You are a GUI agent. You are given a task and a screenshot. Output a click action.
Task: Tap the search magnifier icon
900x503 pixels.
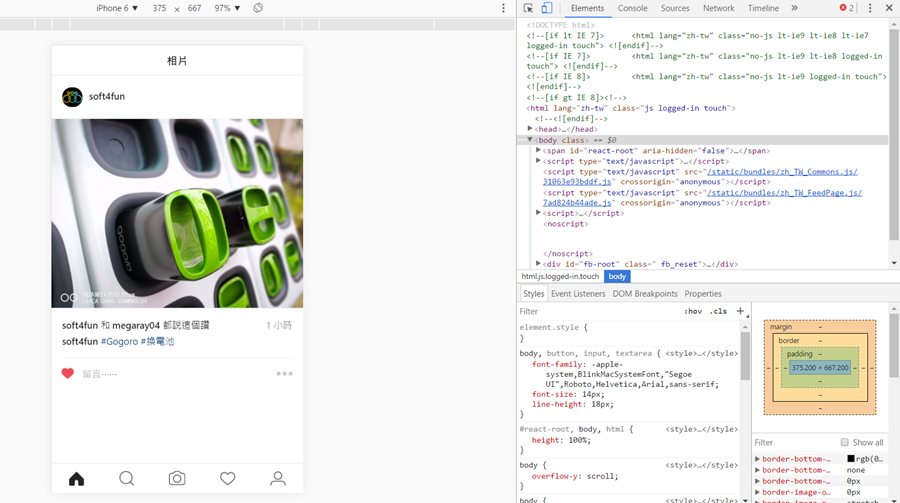coord(127,479)
